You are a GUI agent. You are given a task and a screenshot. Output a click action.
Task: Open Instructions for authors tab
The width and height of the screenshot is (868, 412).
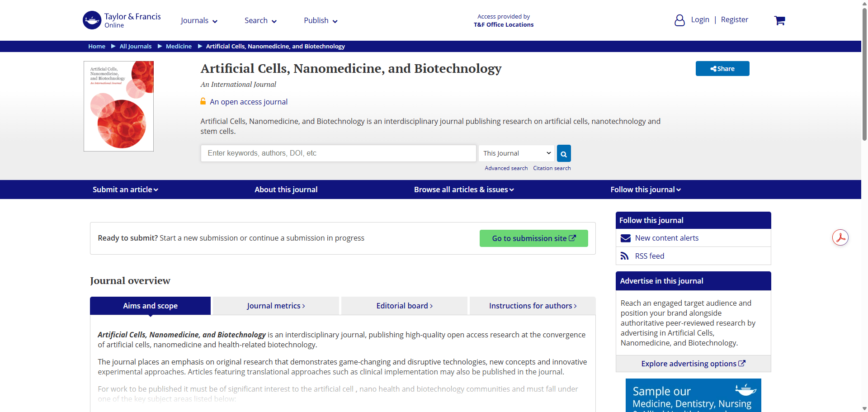(533, 306)
